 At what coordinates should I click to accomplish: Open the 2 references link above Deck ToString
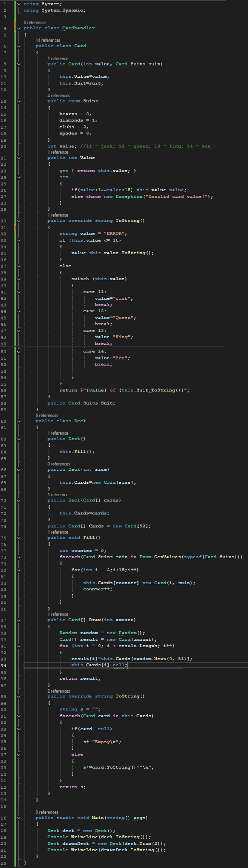click(x=59, y=691)
